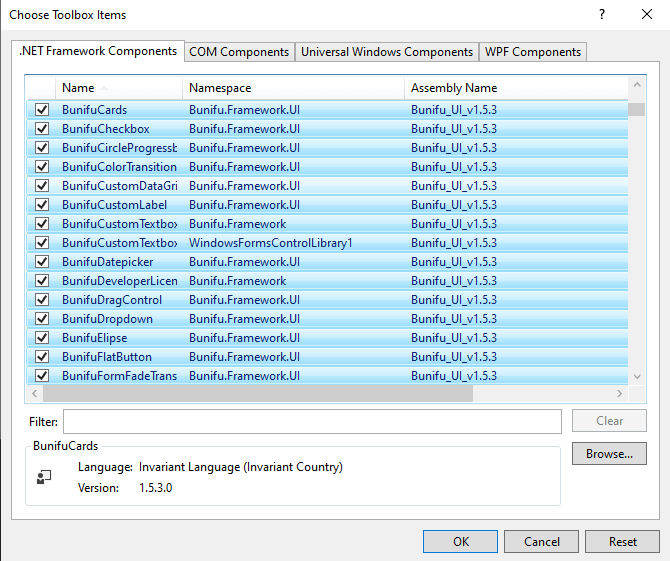
Task: Uncheck the BunifuCards checkbox
Action: [42, 110]
